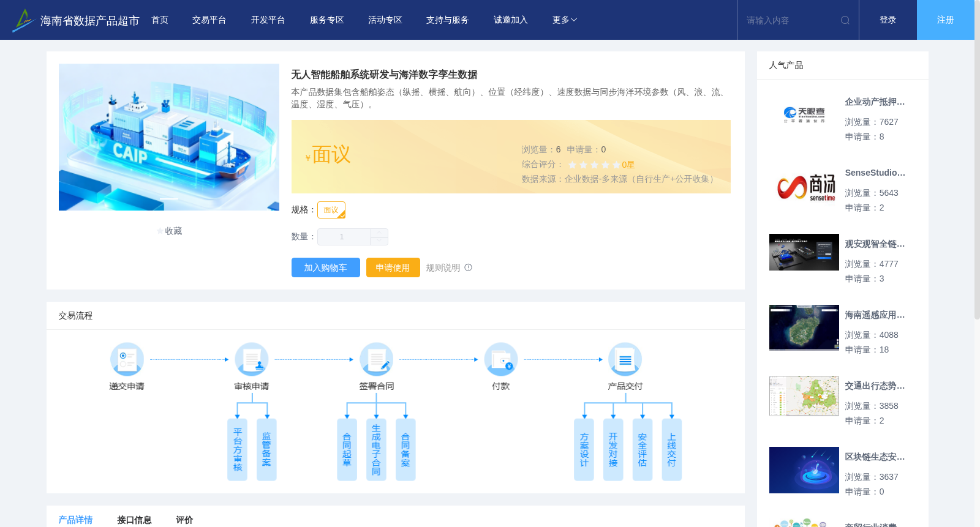Click the 商汤 sensetime product logo
The width and height of the screenshot is (980, 527).
[x=806, y=187]
